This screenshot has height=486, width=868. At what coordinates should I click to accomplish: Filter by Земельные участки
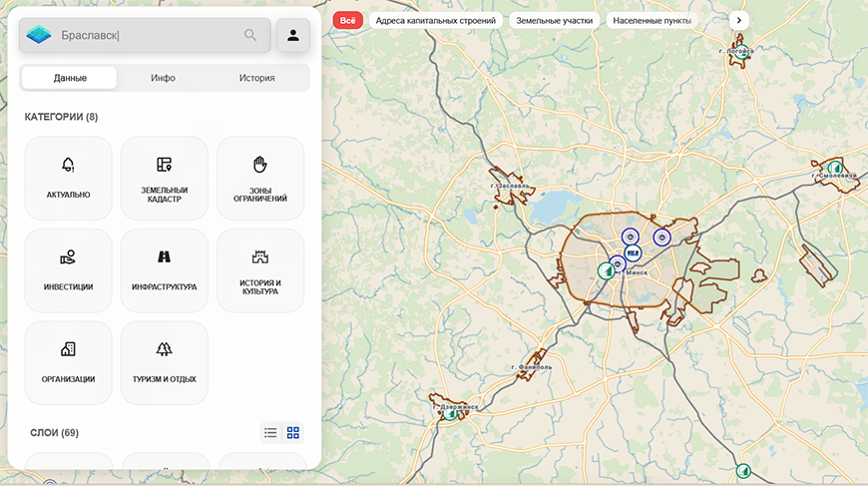coord(554,21)
